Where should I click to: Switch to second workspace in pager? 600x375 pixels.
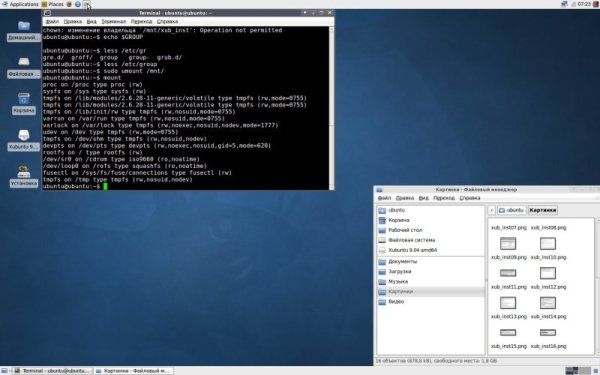[x=585, y=370]
